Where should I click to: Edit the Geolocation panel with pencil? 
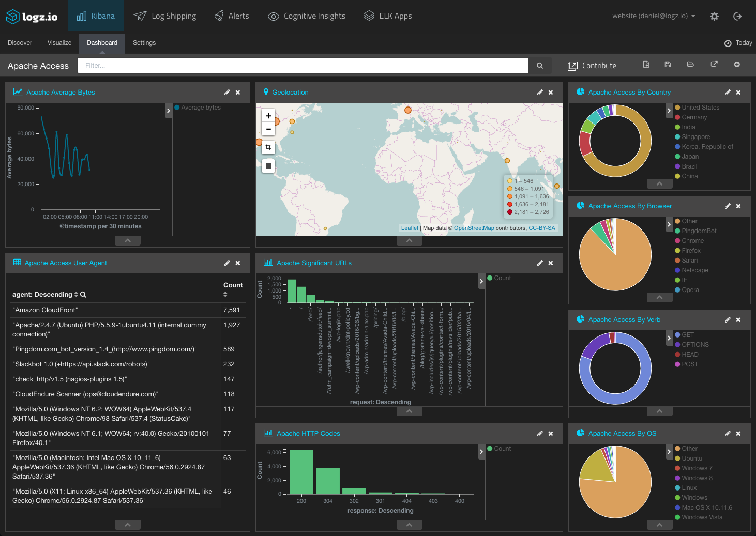pos(540,93)
